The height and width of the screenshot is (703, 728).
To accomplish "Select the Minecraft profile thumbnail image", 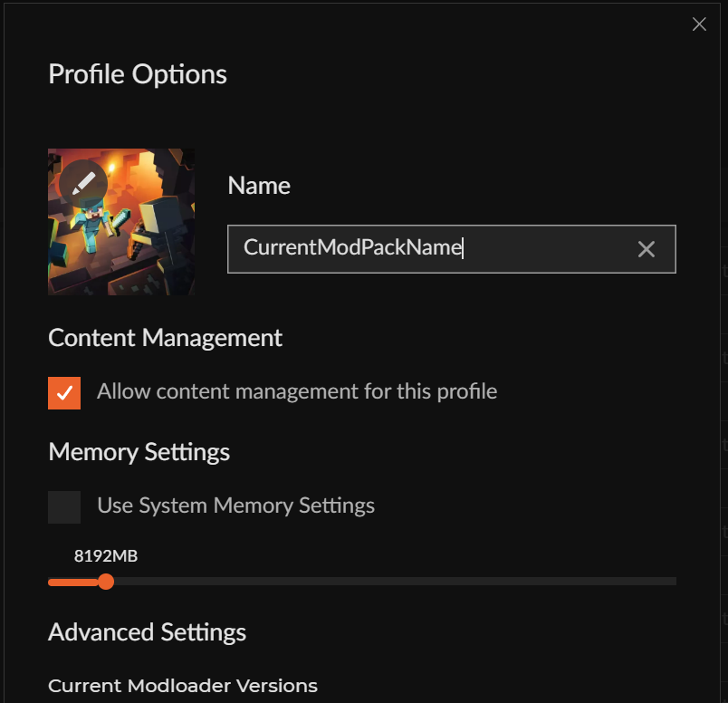I will [121, 222].
